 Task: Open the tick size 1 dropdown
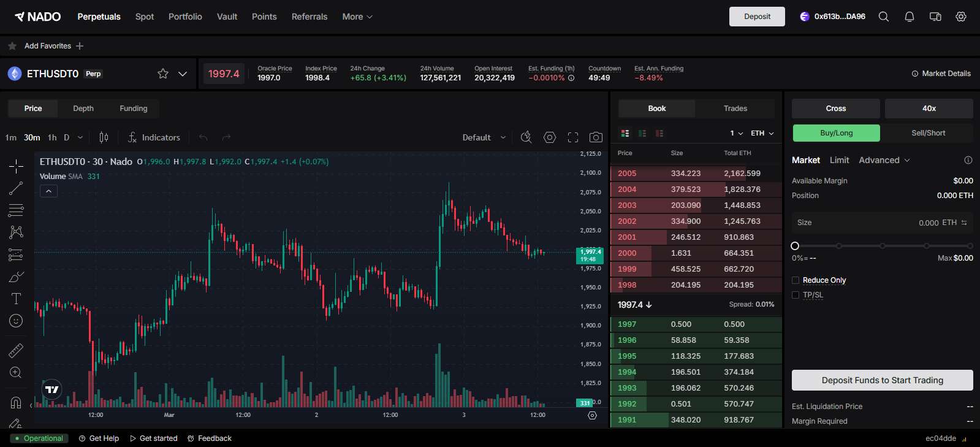point(736,133)
